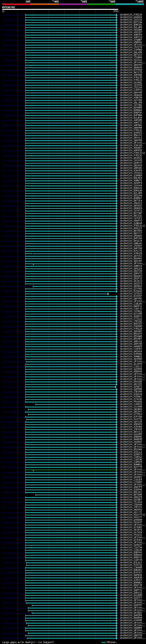Select hit UniRef100_Q84YH3
146x644 pixels.
click(x=131, y=65)
